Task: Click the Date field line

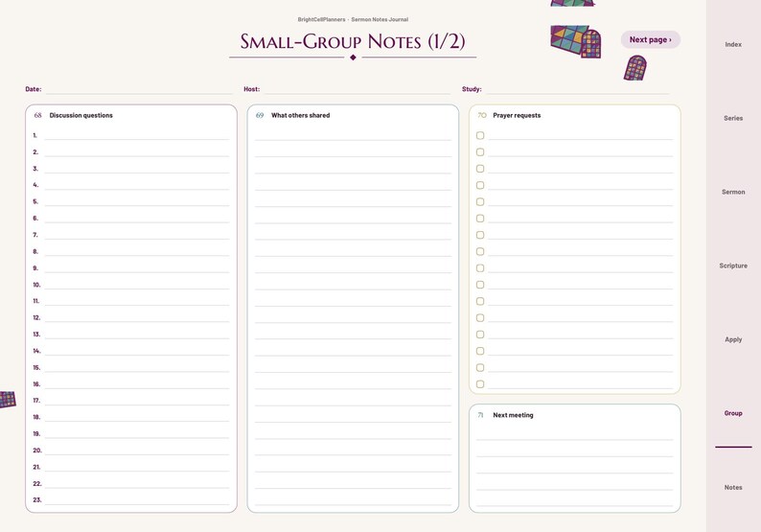Action: (139, 89)
